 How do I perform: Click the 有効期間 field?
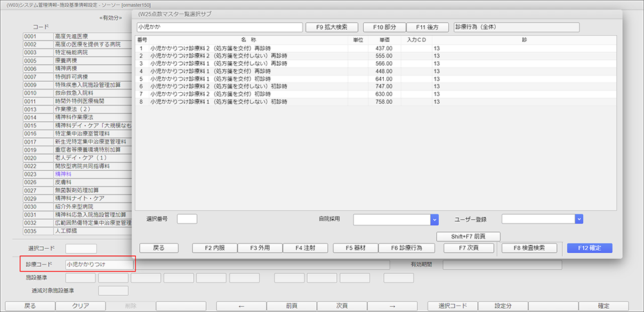(x=502, y=265)
